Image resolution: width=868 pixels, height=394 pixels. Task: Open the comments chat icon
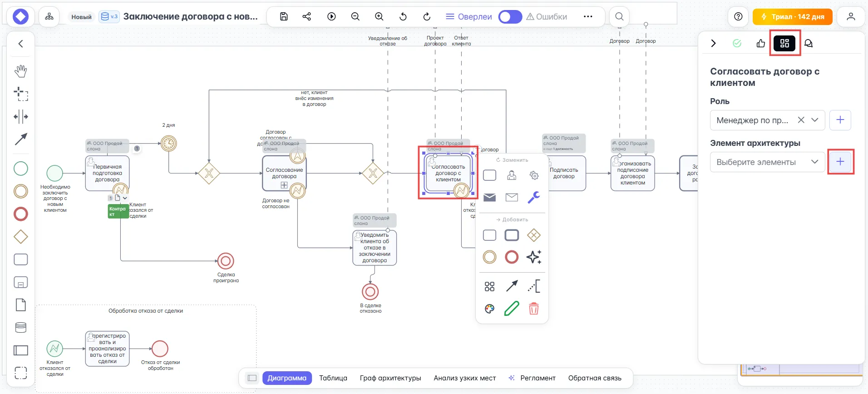pos(809,44)
